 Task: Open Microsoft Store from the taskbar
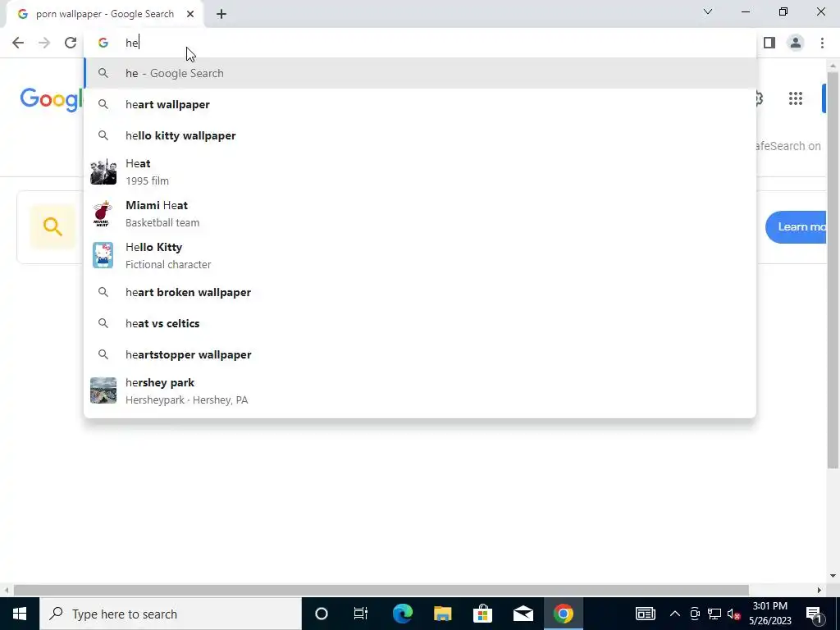482,614
